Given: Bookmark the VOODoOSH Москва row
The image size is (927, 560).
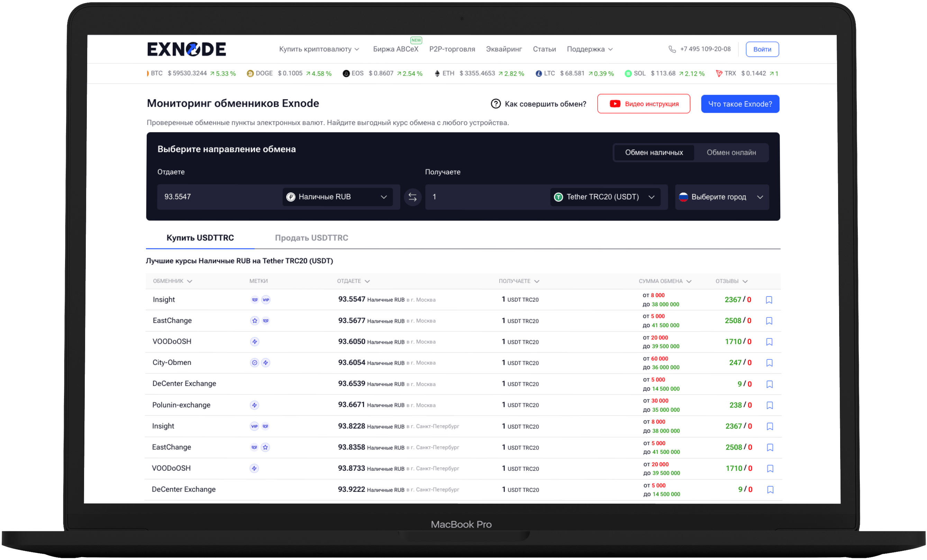Looking at the screenshot, I should (769, 342).
